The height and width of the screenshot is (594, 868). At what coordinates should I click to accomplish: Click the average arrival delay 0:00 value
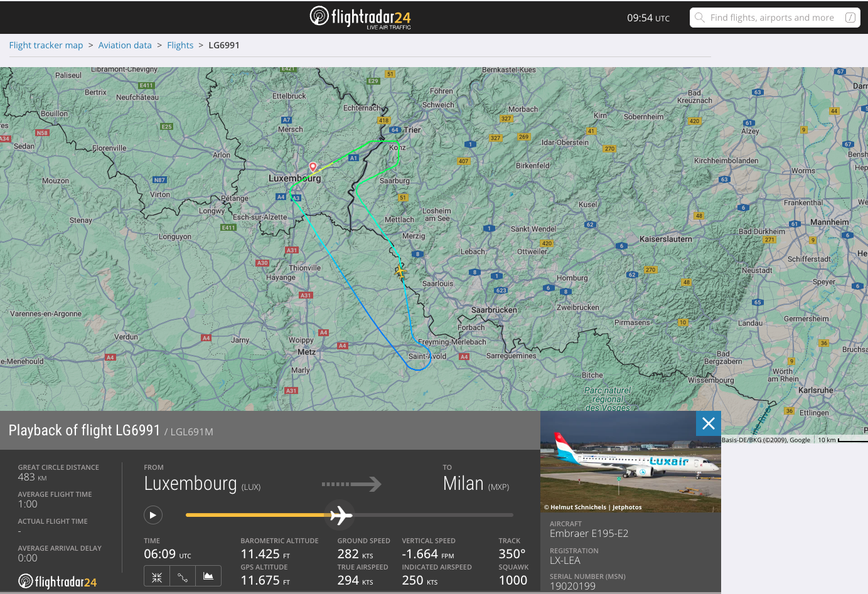pos(28,558)
